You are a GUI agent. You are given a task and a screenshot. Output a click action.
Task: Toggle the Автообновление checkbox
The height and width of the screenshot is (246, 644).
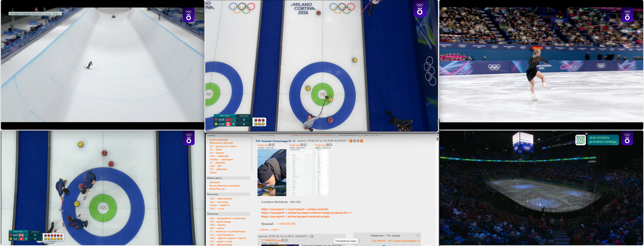337,135
